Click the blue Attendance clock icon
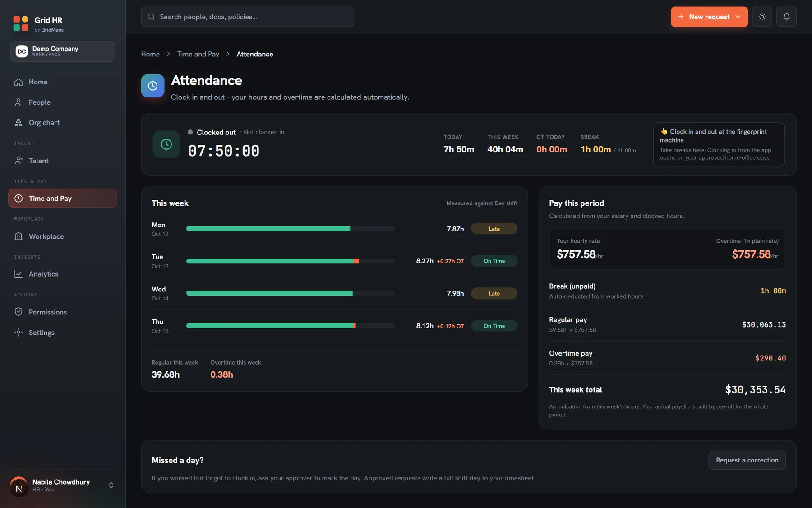The image size is (812, 508). [152, 86]
